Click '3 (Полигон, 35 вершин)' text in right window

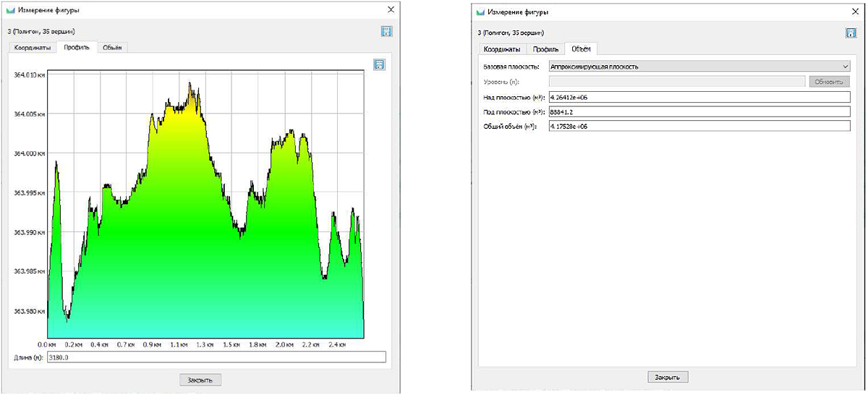(x=510, y=33)
